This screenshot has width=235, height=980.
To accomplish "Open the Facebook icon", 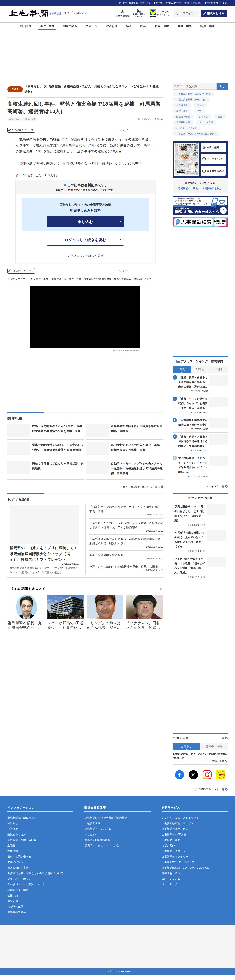I will pyautogui.click(x=180, y=775).
